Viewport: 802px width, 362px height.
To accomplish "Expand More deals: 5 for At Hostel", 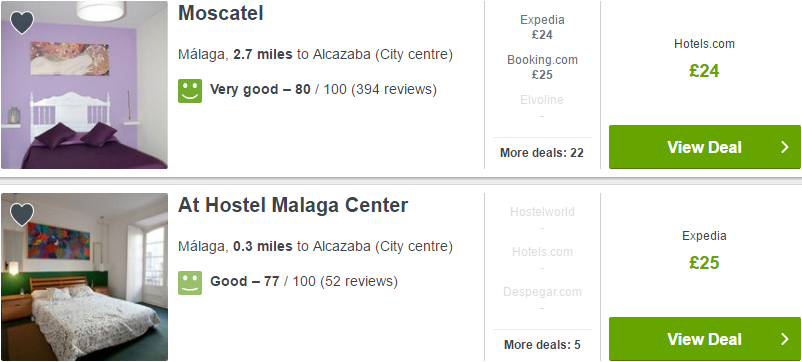I will (542, 345).
